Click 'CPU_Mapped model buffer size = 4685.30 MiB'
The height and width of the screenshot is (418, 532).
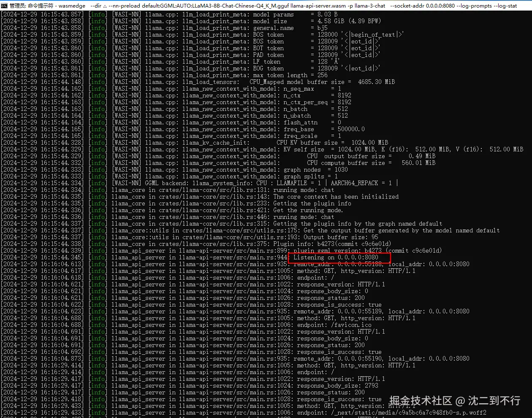tap(322, 82)
